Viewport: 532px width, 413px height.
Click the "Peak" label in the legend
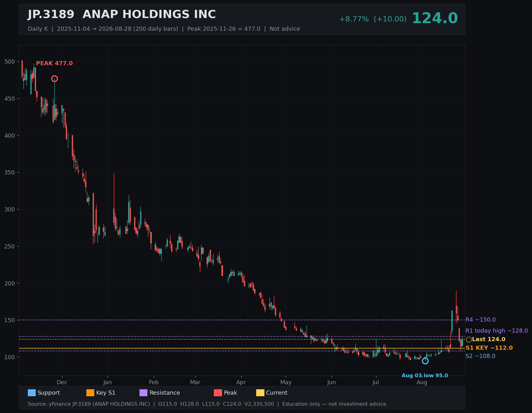pos(230,393)
